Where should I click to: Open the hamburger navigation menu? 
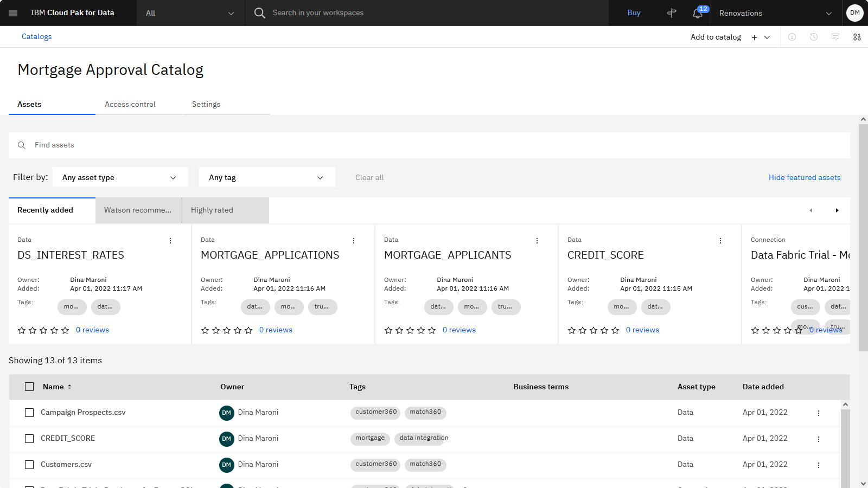coord(13,13)
